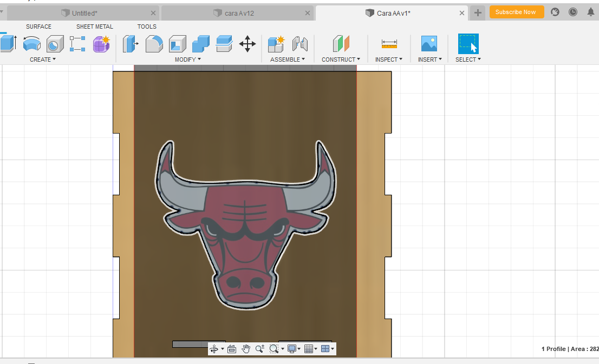Image resolution: width=599 pixels, height=364 pixels.
Task: Pick the Fillet tool icon
Action: click(154, 44)
